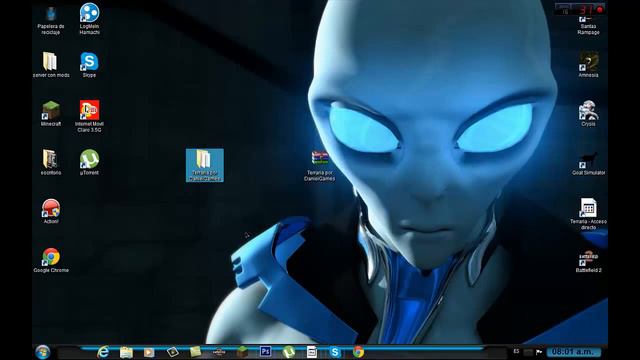
Task: Click the ES language indicator in tray
Action: [516, 351]
